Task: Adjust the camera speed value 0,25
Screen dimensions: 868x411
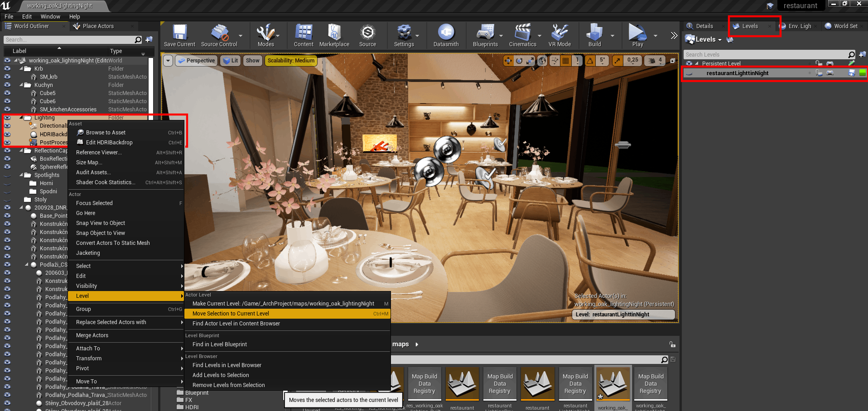Action: point(632,60)
